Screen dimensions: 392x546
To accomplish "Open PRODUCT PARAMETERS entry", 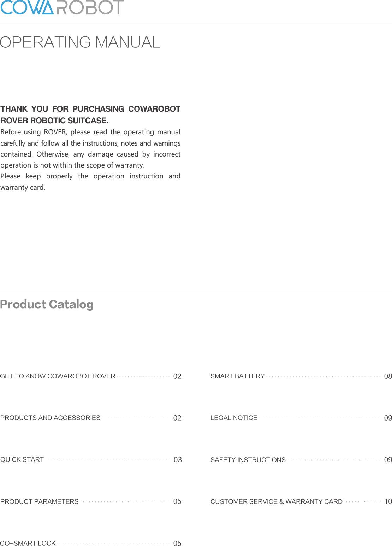I will coord(90,501).
